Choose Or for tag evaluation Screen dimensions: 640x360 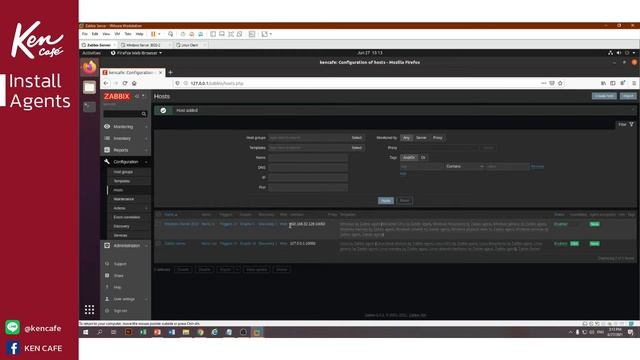tap(423, 158)
